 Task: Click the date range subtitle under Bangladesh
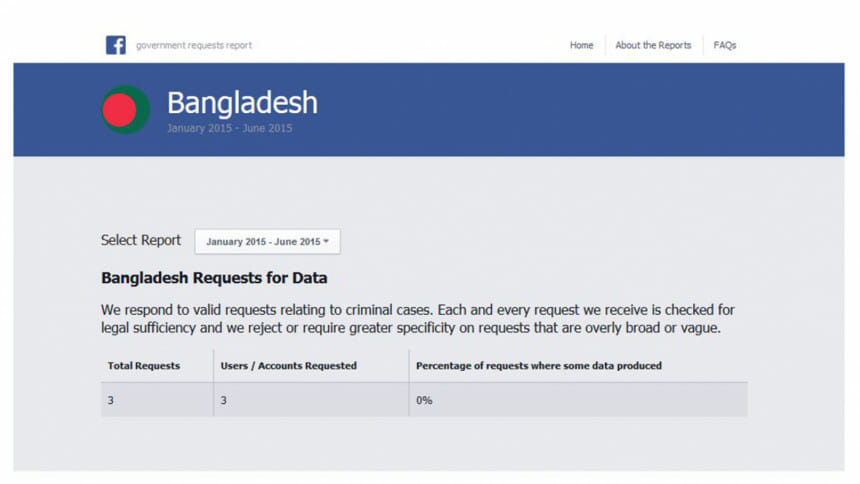[x=229, y=129]
